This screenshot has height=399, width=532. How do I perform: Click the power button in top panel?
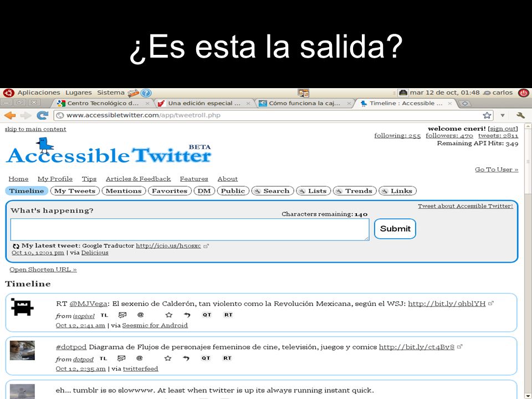click(x=523, y=93)
